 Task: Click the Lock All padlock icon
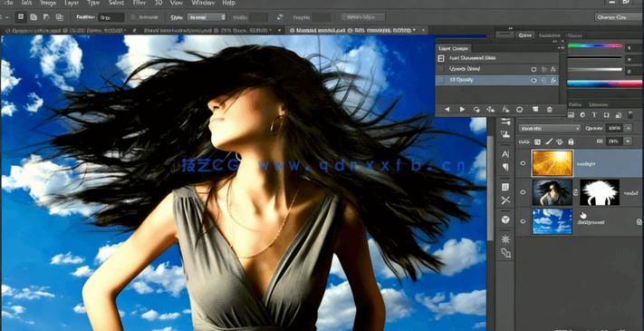pyautogui.click(x=571, y=141)
